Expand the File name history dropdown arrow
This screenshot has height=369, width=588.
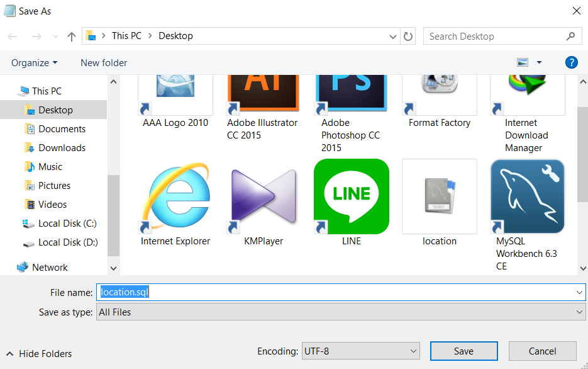tap(579, 292)
